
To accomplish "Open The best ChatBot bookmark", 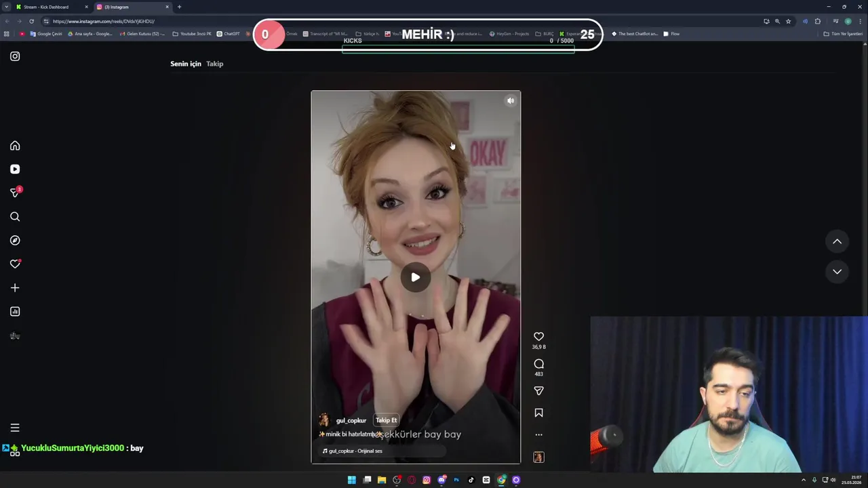I will click(635, 34).
